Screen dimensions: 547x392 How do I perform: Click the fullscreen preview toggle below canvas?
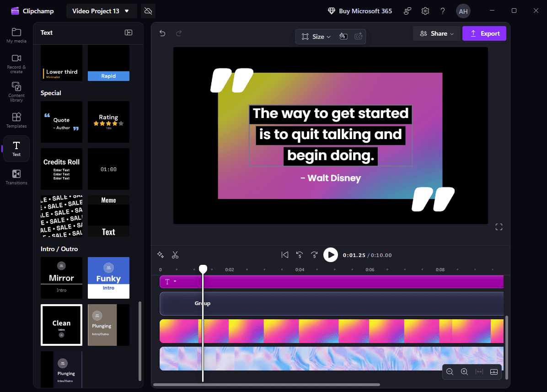[x=499, y=226]
